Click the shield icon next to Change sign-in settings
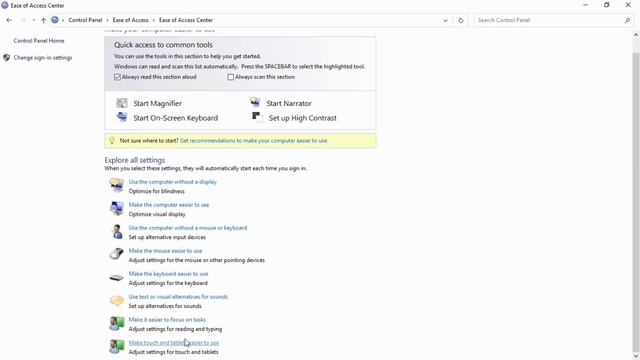The height and width of the screenshot is (360, 640). (x=7, y=58)
